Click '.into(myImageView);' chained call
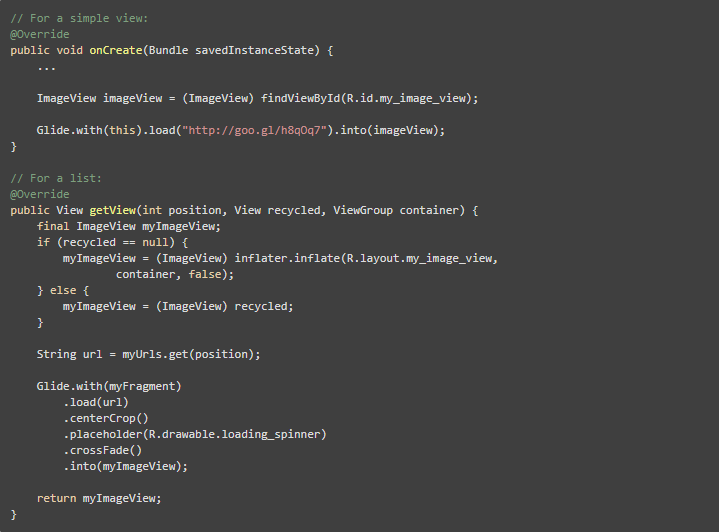 pyautogui.click(x=126, y=466)
